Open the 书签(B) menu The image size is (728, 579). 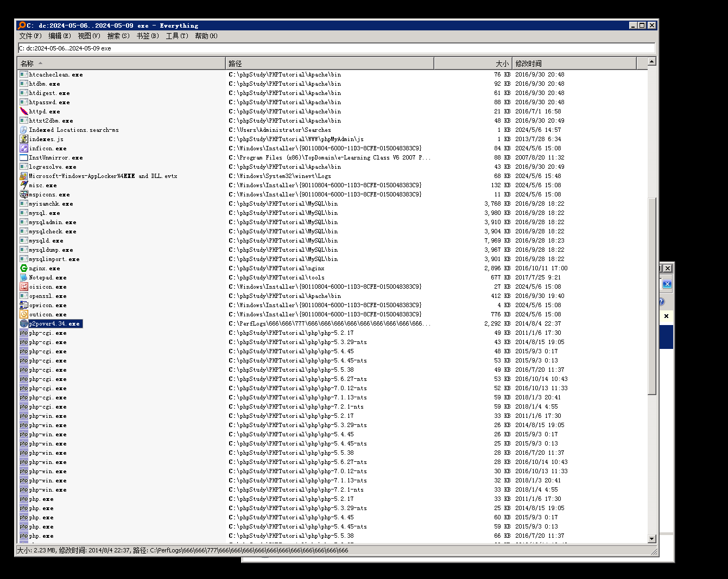point(148,36)
